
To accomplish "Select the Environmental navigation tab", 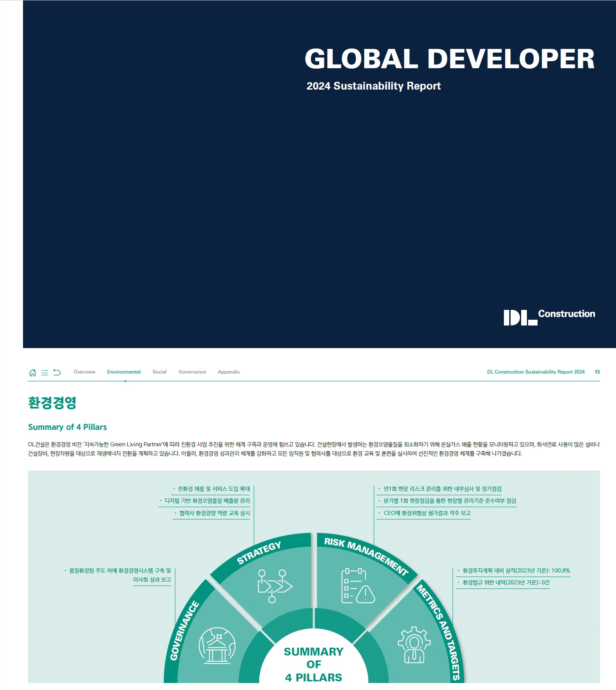I will pyautogui.click(x=124, y=372).
